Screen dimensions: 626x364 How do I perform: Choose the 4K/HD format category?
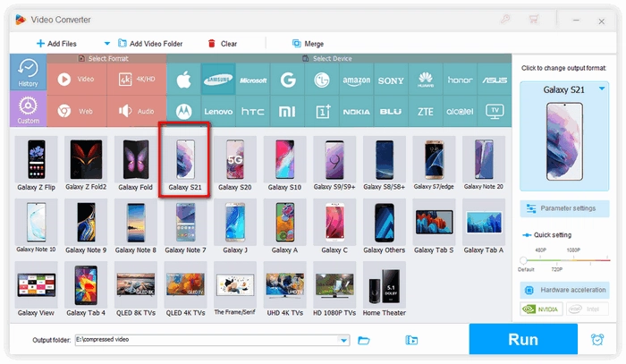(137, 79)
